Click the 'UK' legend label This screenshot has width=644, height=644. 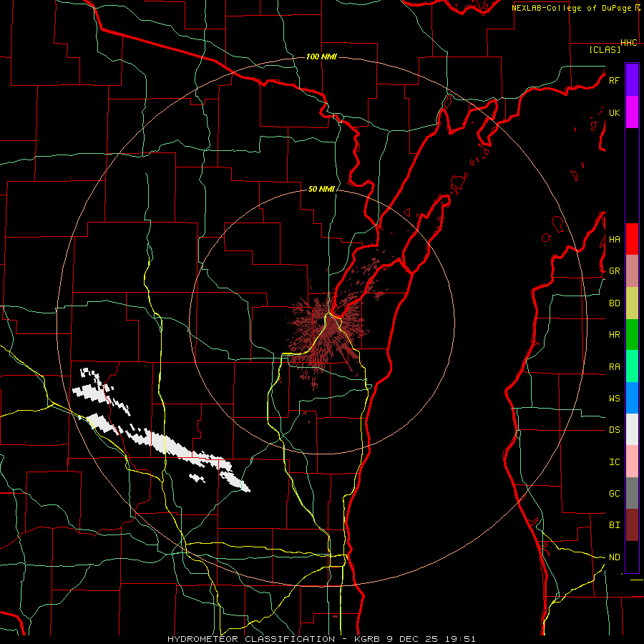[615, 112]
